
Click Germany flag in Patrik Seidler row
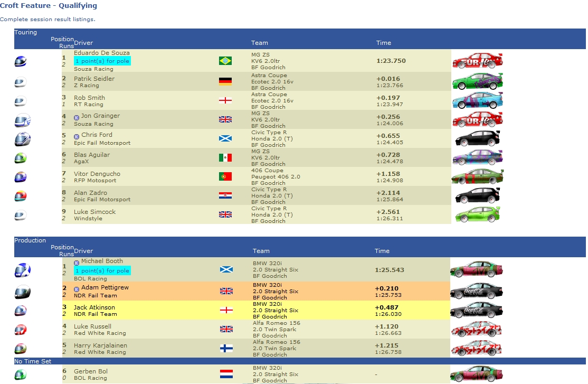tap(225, 81)
